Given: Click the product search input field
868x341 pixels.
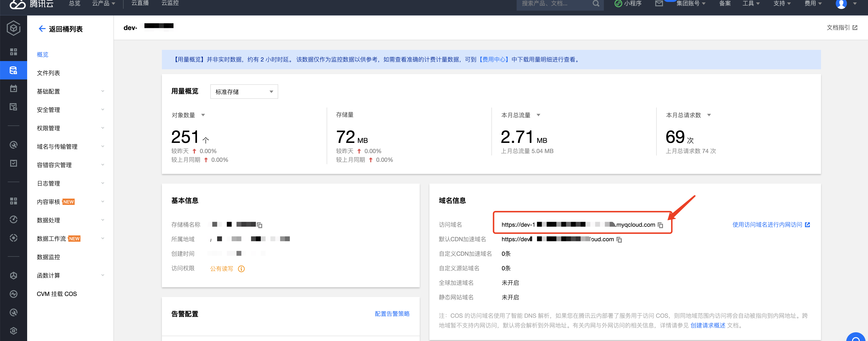Looking at the screenshot, I should 552,4.
